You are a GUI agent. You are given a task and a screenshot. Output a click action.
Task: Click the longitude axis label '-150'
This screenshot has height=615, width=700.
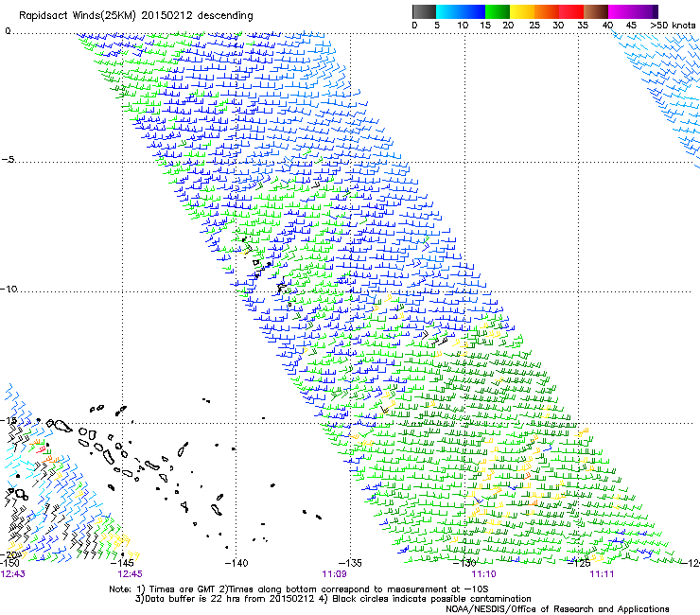(9, 563)
